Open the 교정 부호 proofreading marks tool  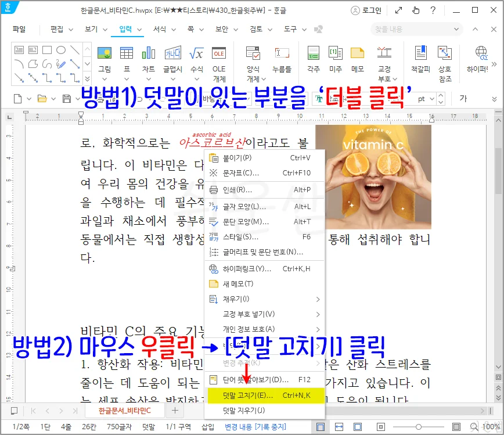coord(384,53)
